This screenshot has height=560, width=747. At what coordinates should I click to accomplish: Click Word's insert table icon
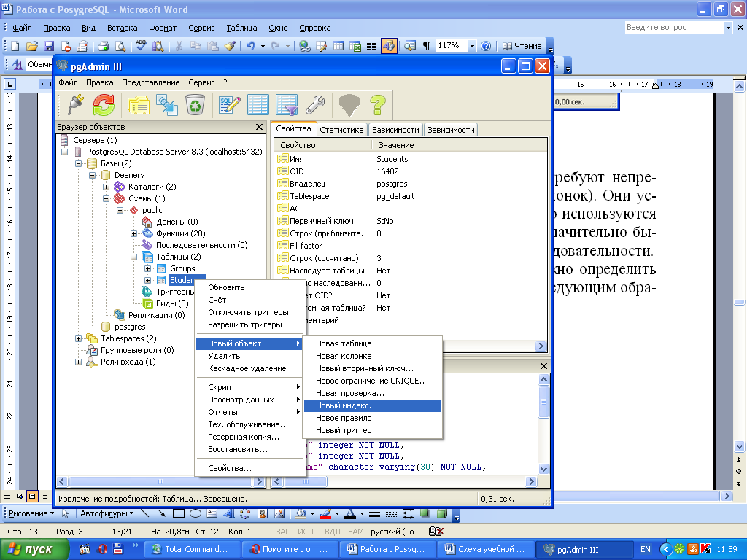(338, 46)
